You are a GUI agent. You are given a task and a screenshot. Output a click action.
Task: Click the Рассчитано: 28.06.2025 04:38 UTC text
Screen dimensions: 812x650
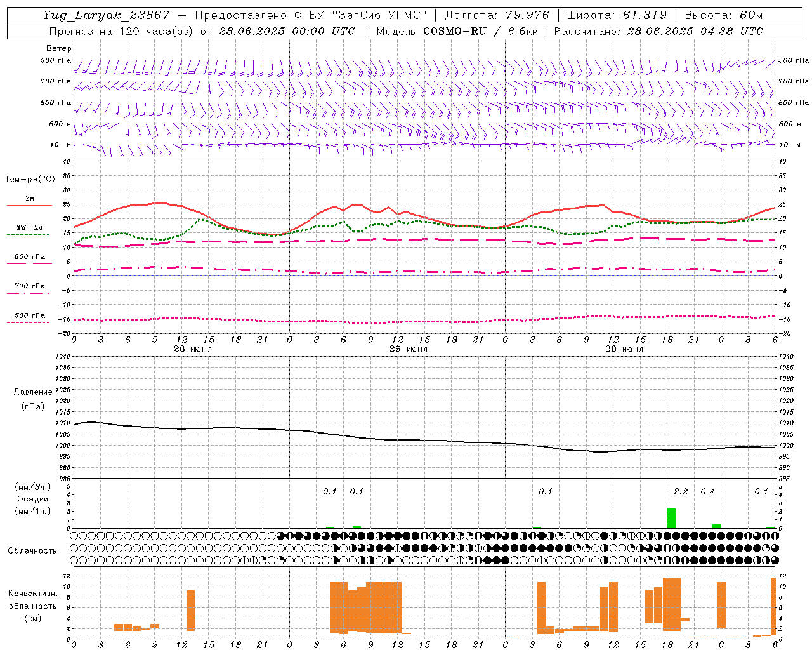point(658,31)
